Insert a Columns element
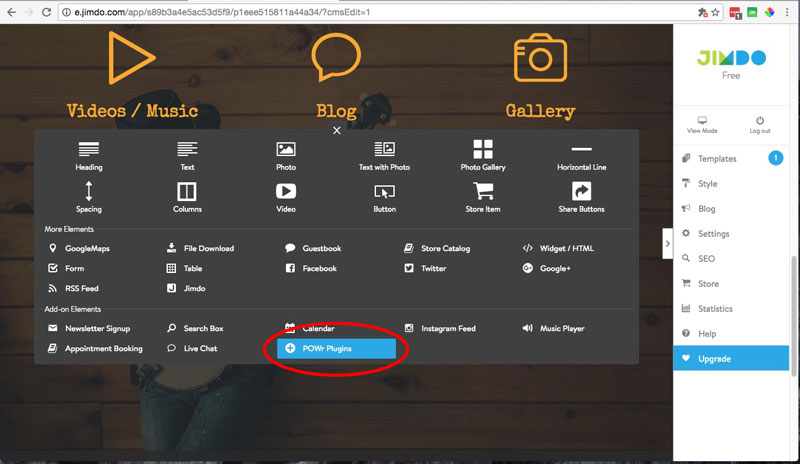Image resolution: width=800 pixels, height=464 pixels. pyautogui.click(x=187, y=197)
